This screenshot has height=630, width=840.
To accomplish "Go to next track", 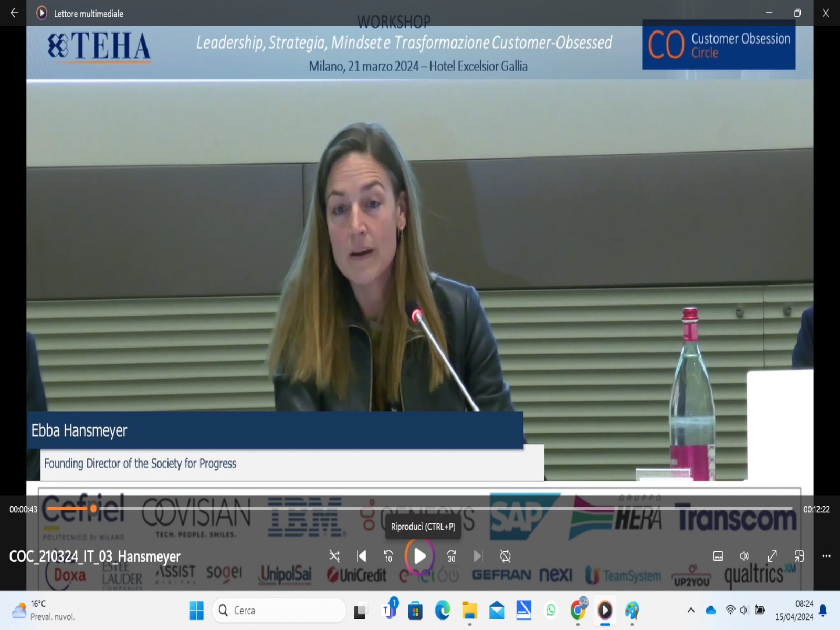I will pyautogui.click(x=478, y=556).
